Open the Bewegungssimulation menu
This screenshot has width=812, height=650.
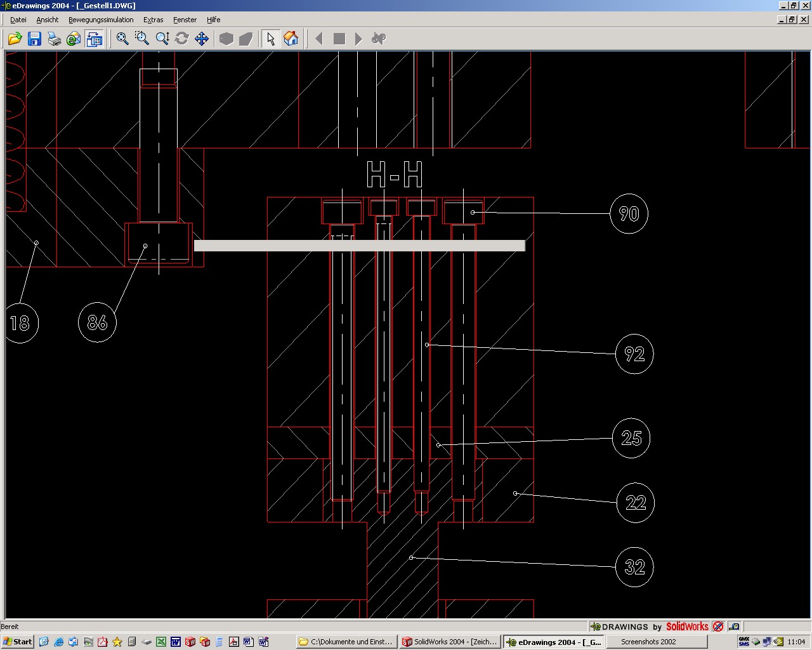(101, 20)
